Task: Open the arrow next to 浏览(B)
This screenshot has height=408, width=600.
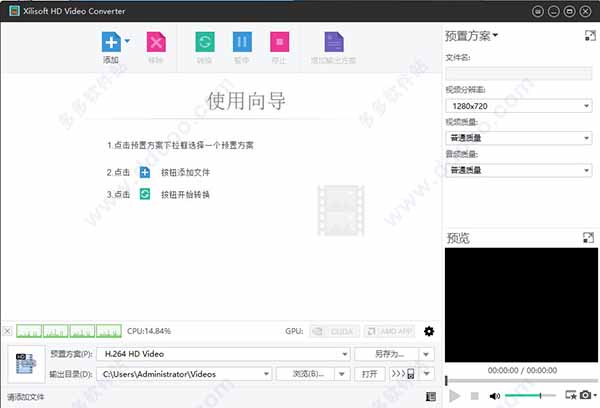Action: coord(342,374)
